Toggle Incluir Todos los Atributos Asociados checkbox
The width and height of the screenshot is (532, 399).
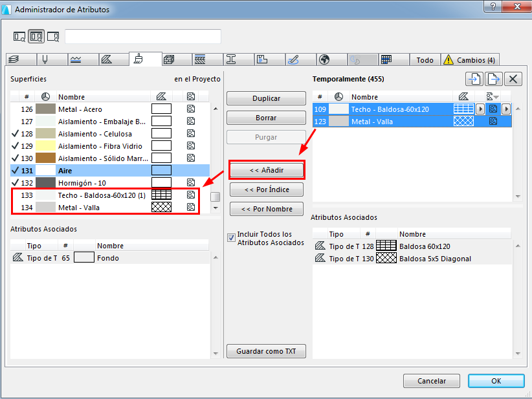(231, 237)
